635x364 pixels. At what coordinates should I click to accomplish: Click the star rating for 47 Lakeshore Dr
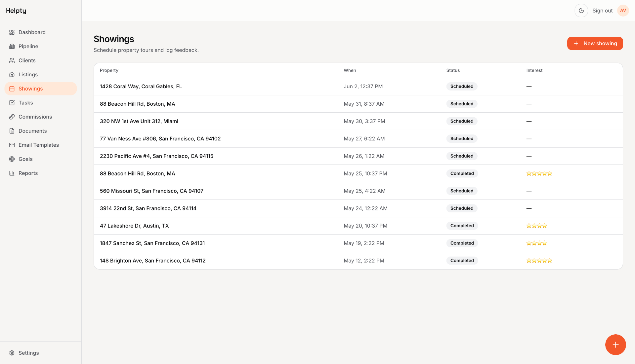coord(537,226)
